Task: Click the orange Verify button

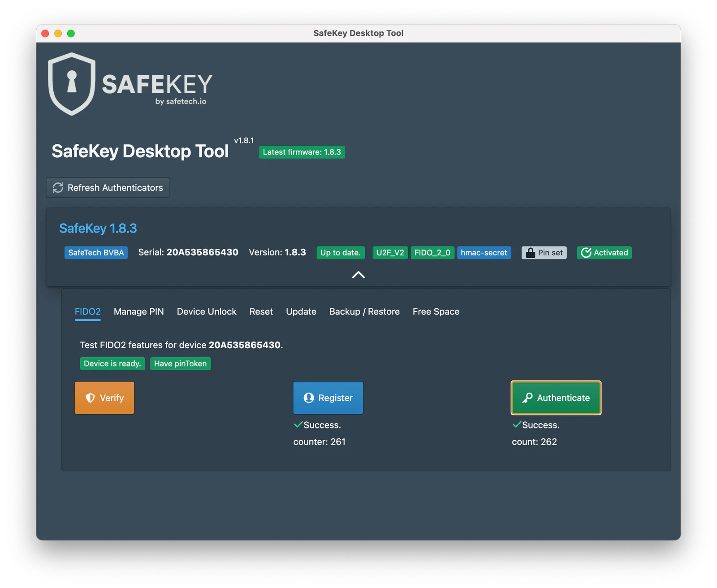Action: (x=104, y=398)
